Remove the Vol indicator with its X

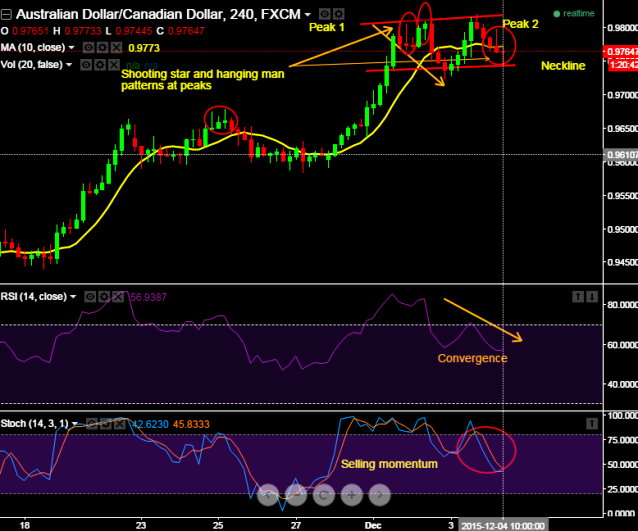(114, 65)
